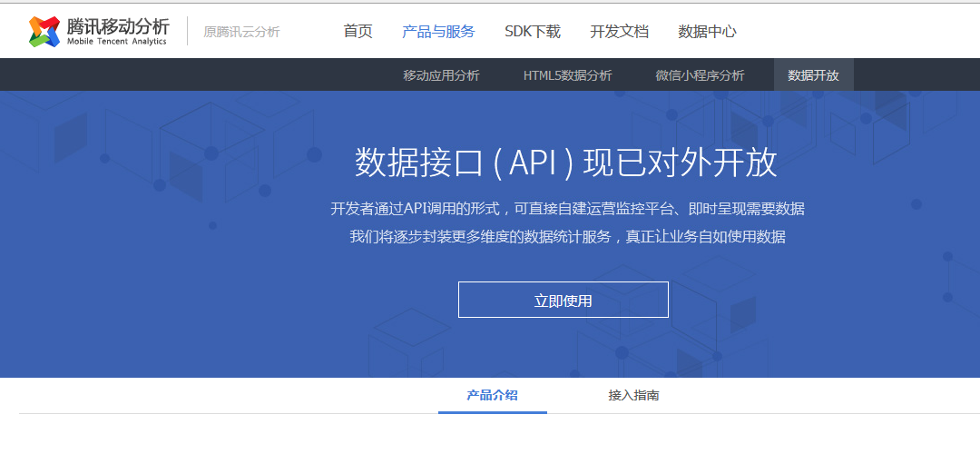Switch to the 接入指南 tab
This screenshot has width=980, height=464.
633,395
